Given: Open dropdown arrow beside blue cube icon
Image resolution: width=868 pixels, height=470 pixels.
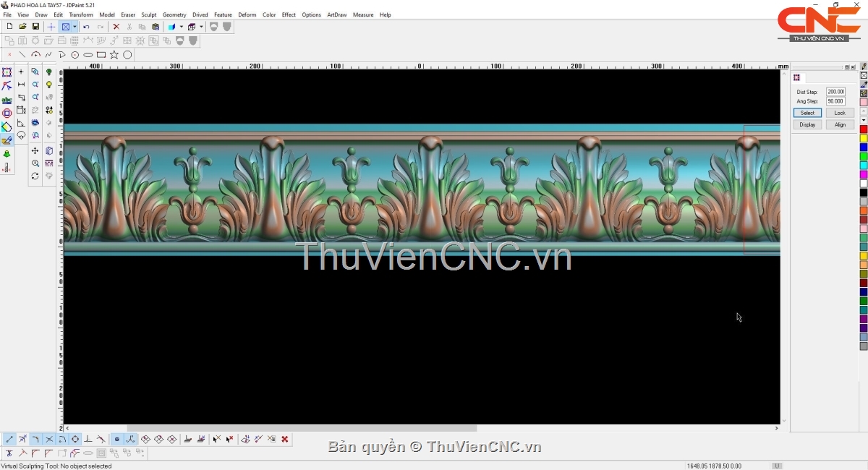Looking at the screenshot, I should coord(181,27).
